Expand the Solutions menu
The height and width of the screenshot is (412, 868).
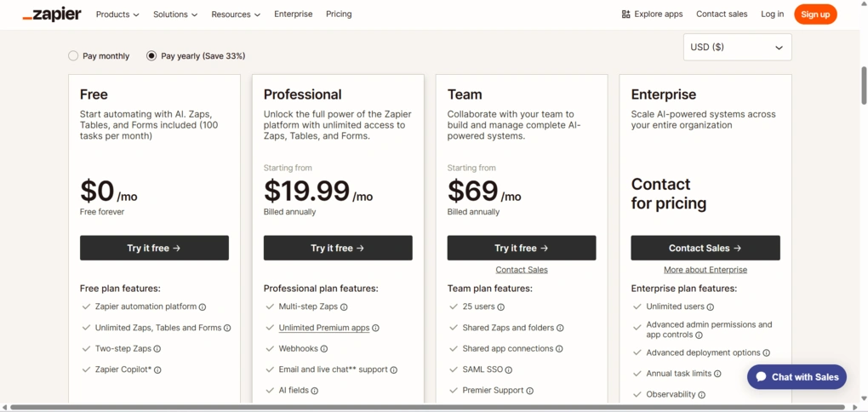(x=175, y=14)
